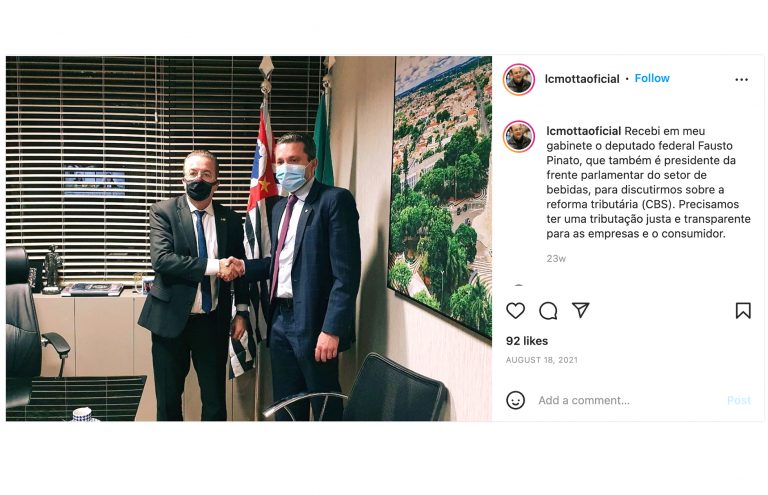The height and width of the screenshot is (495, 768).
Task: Open comments via the speech bubble icon
Action: click(x=548, y=310)
